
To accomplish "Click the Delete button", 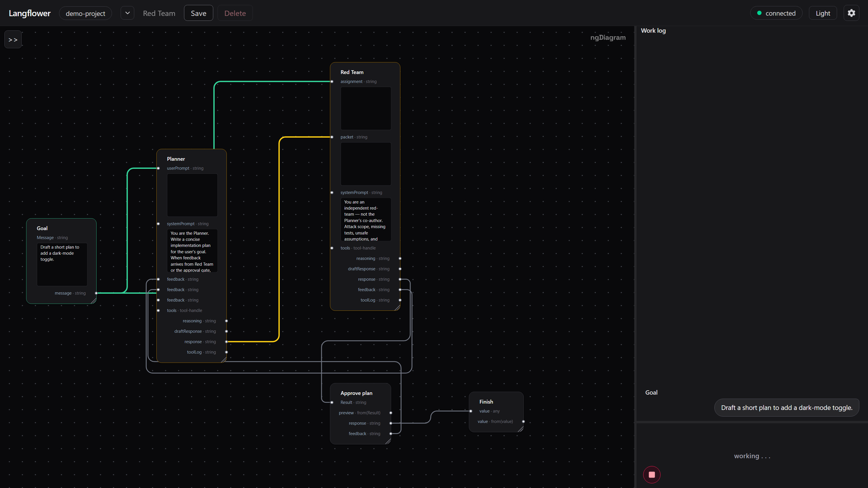I will pos(235,13).
